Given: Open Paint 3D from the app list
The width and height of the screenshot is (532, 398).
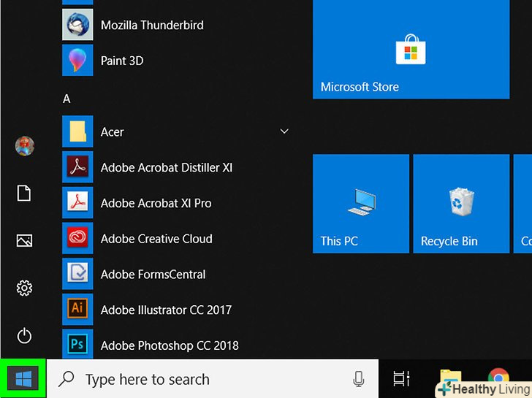Looking at the screenshot, I should pos(121,61).
